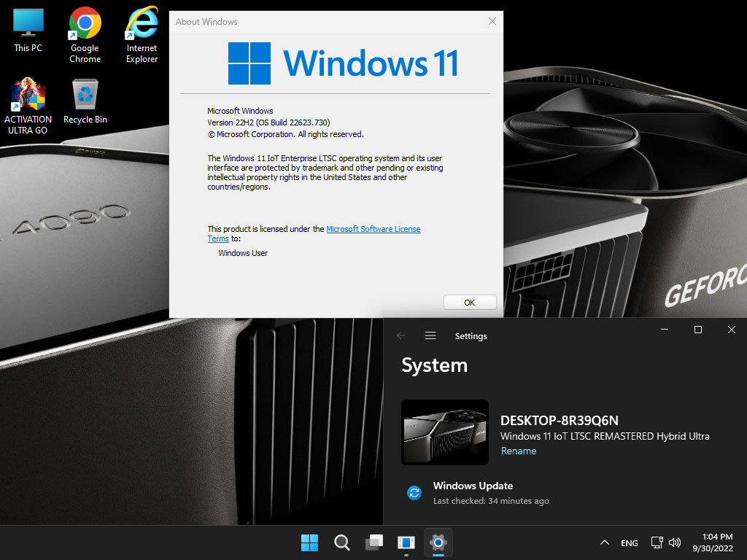Click the device wallpaper thumbnail in Settings
Viewport: 747px width, 560px height.
[445, 432]
